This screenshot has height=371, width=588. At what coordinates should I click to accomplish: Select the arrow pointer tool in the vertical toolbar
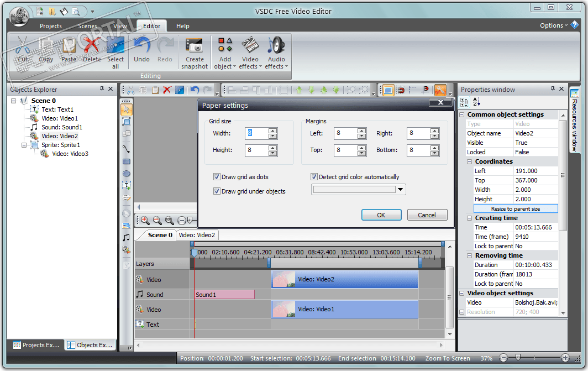(127, 109)
